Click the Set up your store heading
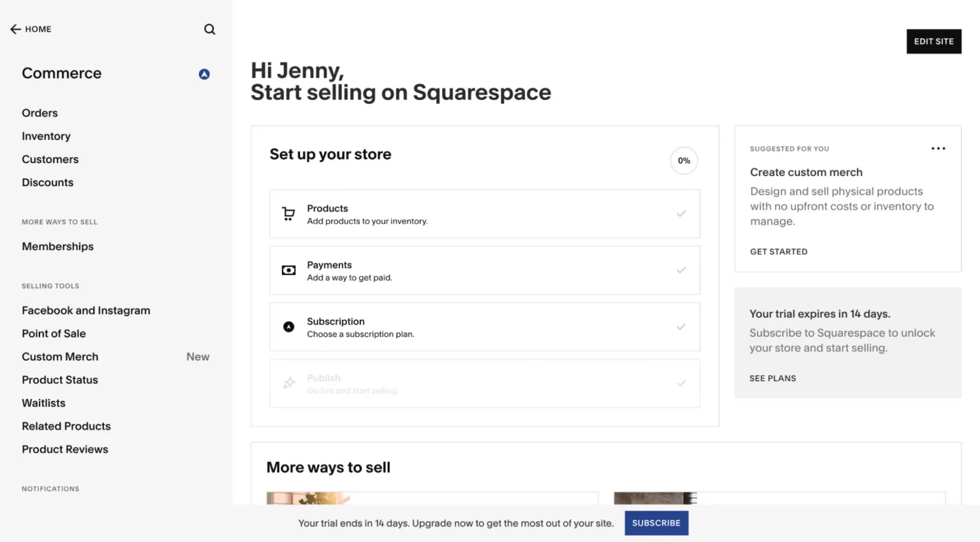 330,154
